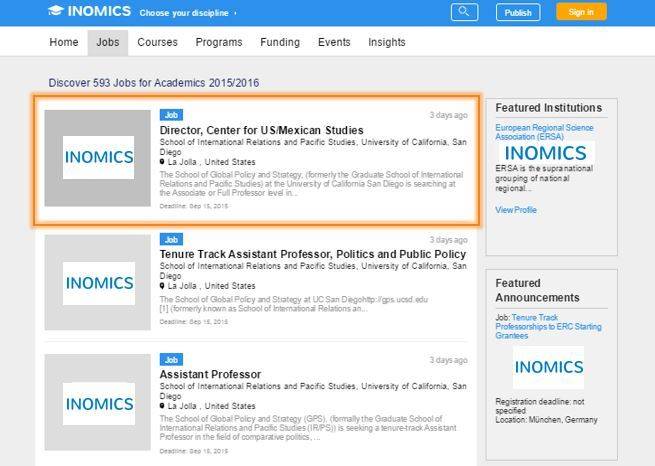Image resolution: width=655 pixels, height=466 pixels.
Task: Click the Registration deadline: not specified text
Action: tap(540, 406)
